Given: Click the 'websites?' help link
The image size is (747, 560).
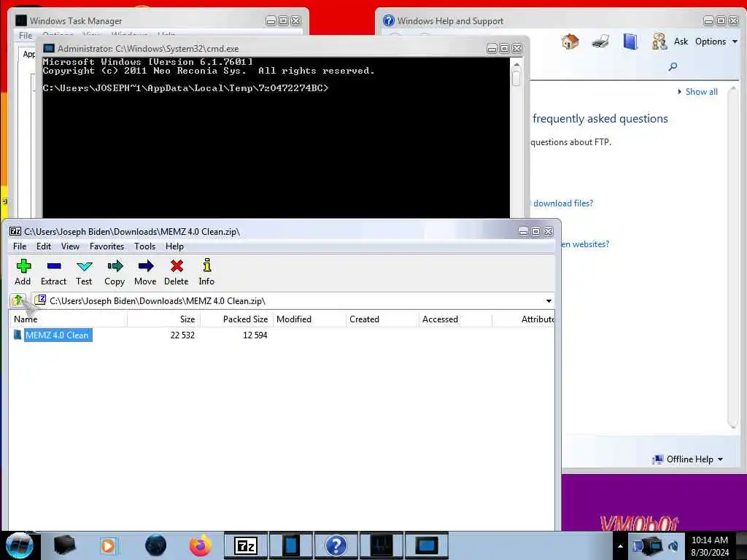Looking at the screenshot, I should click(586, 244).
